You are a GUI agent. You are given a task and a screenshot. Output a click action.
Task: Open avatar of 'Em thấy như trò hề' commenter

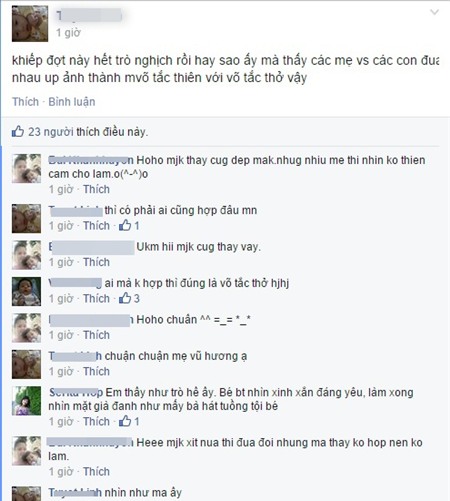27,401
